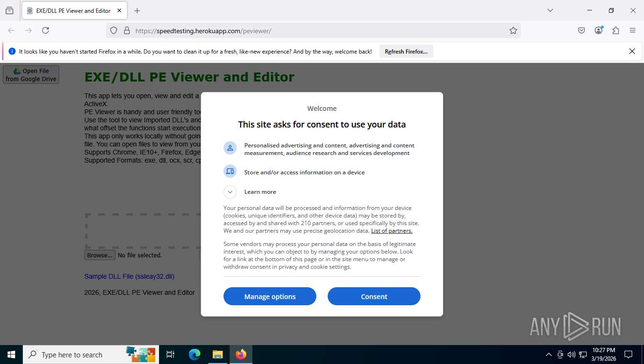Click the Browse file button

pos(99,255)
